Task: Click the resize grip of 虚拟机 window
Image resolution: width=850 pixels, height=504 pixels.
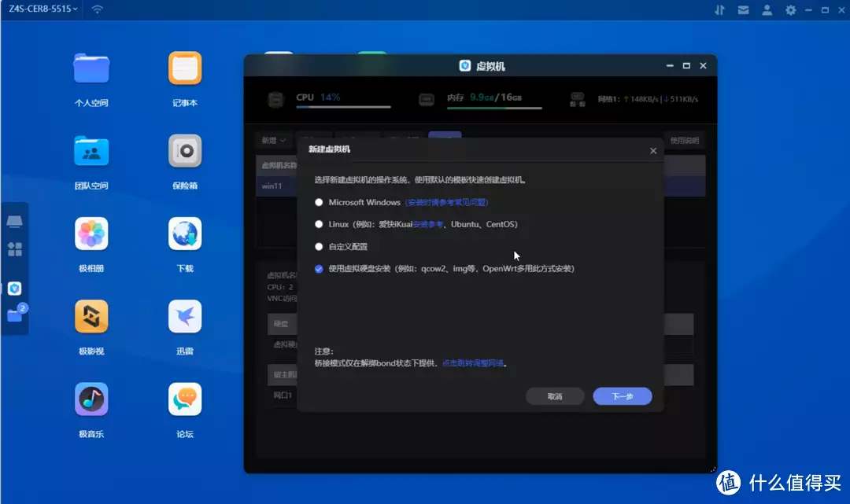Action: (713, 469)
